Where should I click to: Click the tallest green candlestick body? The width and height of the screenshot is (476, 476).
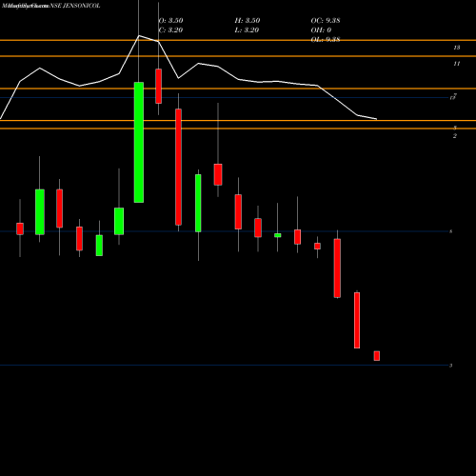click(x=139, y=142)
